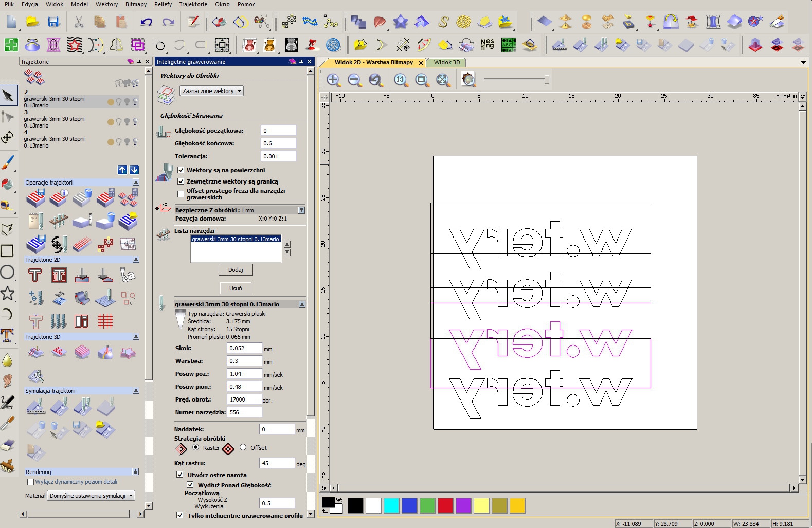
Task: Expand the 'Bezpieczne Z obróbki' section
Action: [x=302, y=210]
